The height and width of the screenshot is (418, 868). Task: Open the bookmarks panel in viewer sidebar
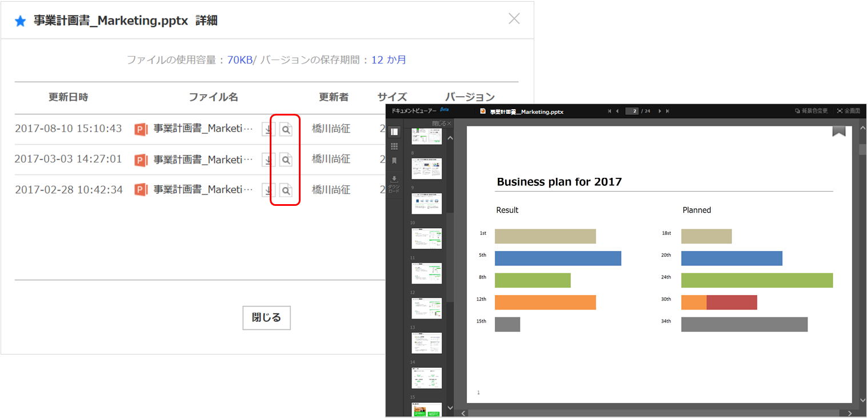click(x=394, y=161)
